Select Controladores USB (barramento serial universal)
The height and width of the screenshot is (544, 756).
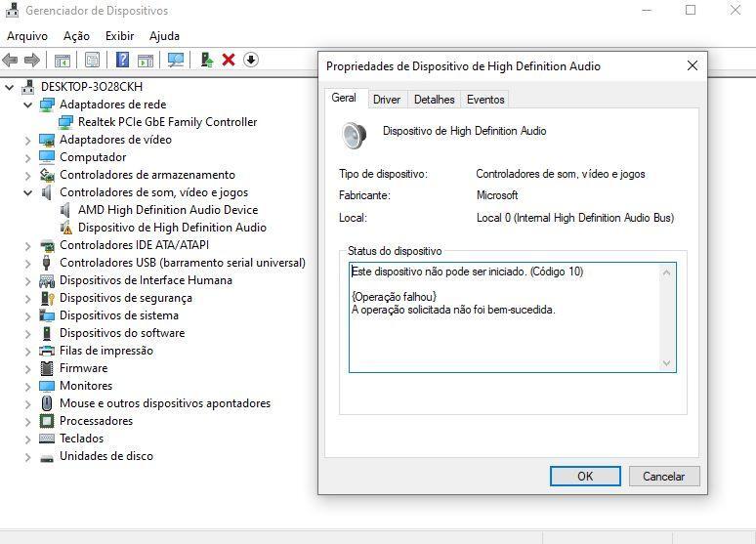[183, 263]
